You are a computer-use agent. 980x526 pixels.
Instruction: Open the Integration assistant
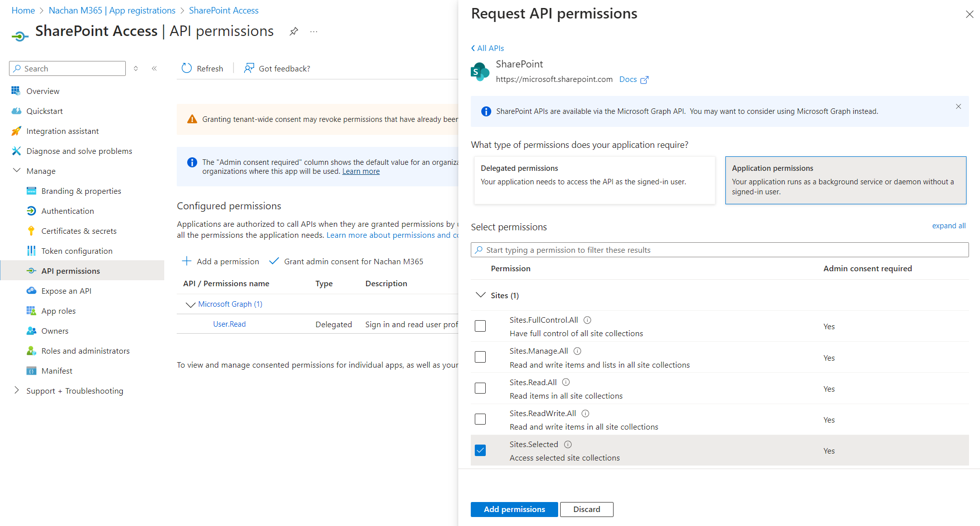(62, 131)
